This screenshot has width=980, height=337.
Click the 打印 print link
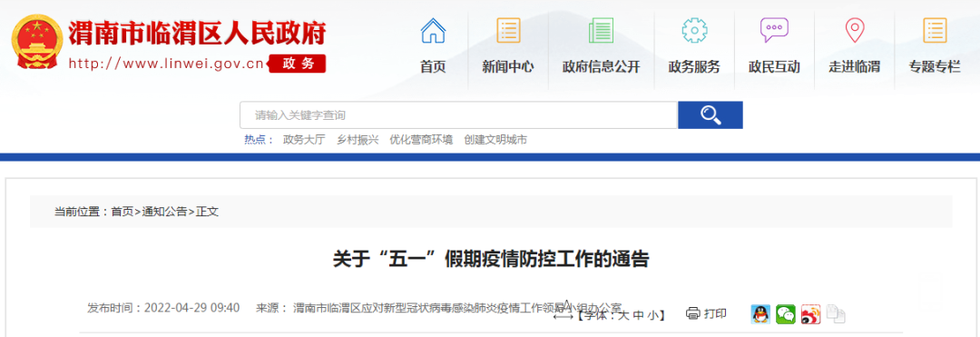715,314
